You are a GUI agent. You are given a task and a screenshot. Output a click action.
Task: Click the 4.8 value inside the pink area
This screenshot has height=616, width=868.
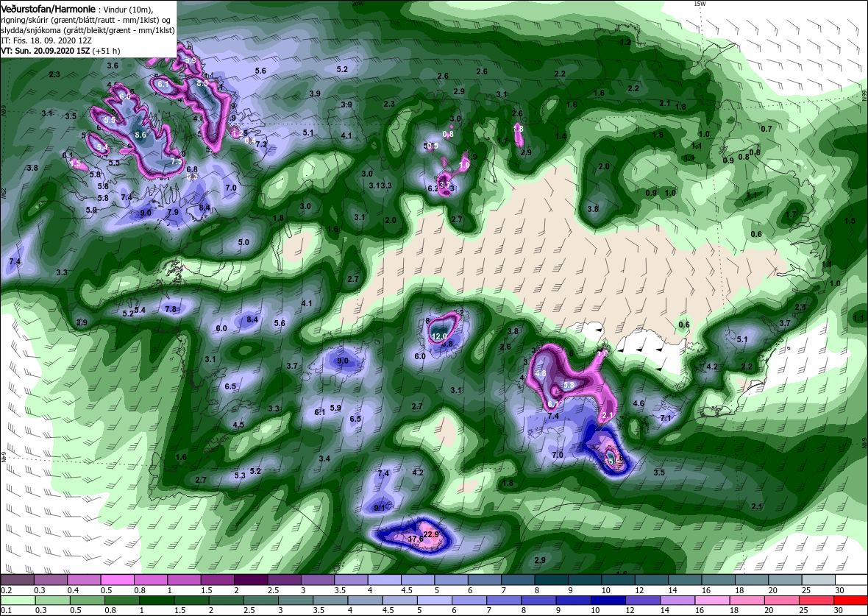point(541,373)
